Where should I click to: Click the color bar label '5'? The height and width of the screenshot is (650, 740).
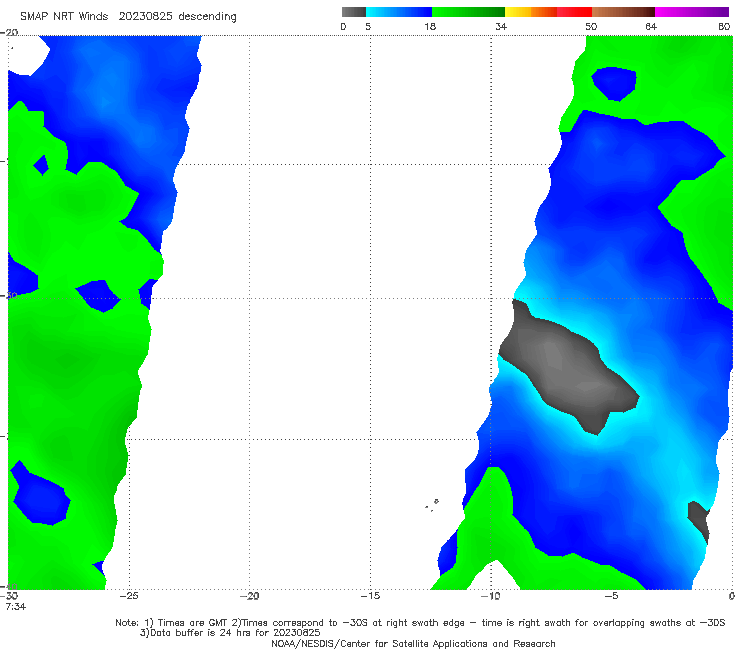pyautogui.click(x=368, y=27)
